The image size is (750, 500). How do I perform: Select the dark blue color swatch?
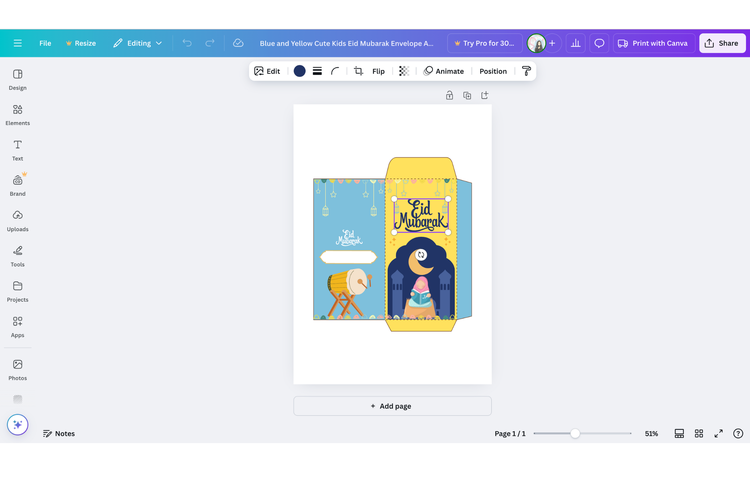(299, 71)
